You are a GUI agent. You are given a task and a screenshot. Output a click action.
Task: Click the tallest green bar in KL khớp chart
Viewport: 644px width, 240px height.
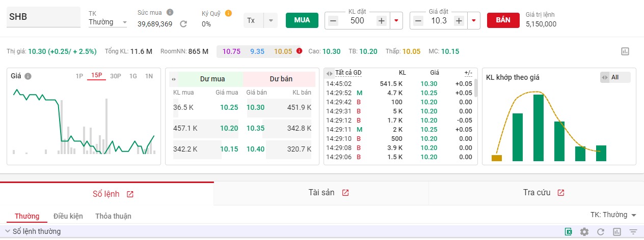(539, 128)
